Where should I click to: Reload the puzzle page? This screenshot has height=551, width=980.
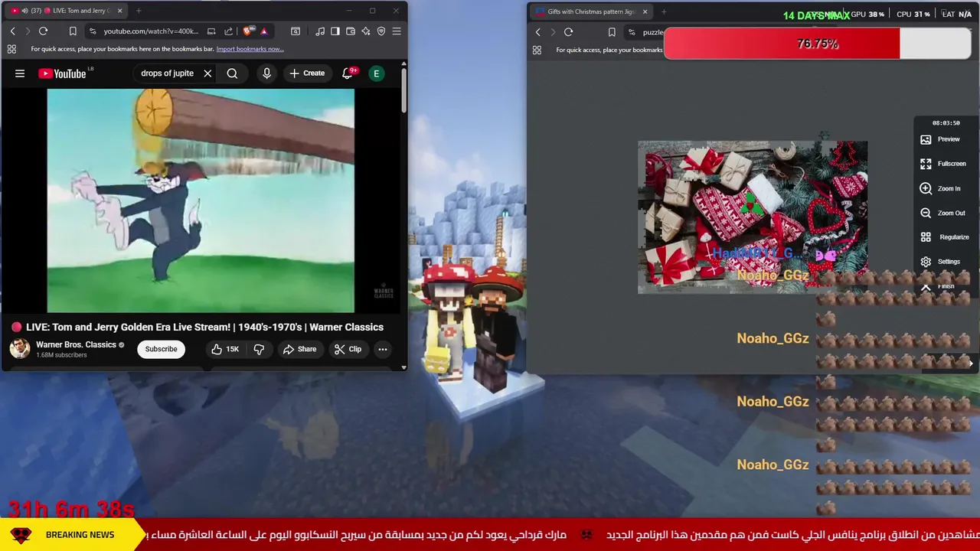tap(568, 32)
